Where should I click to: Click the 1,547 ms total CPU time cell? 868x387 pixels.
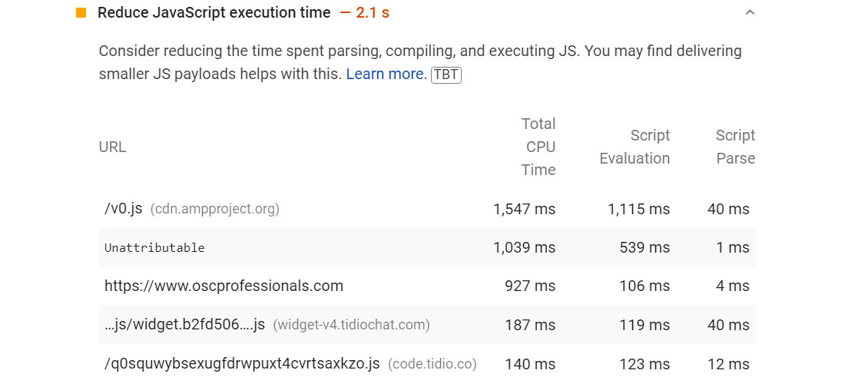524,209
